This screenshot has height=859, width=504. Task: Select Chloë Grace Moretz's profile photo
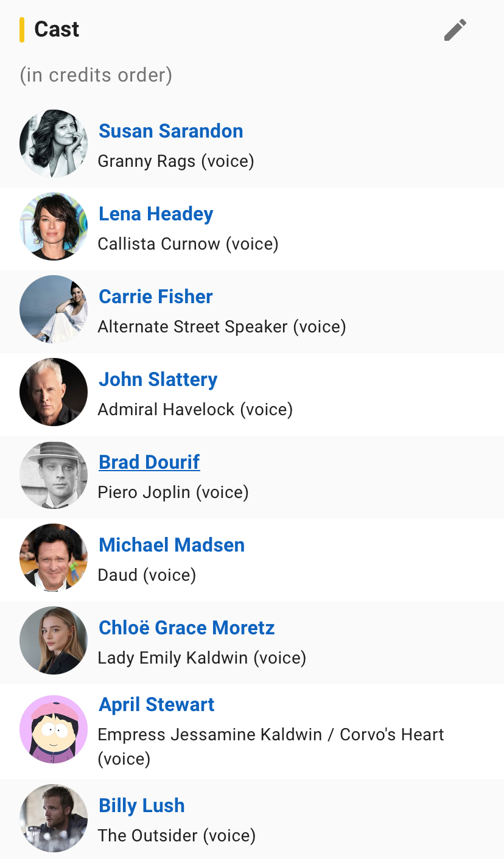tap(54, 640)
